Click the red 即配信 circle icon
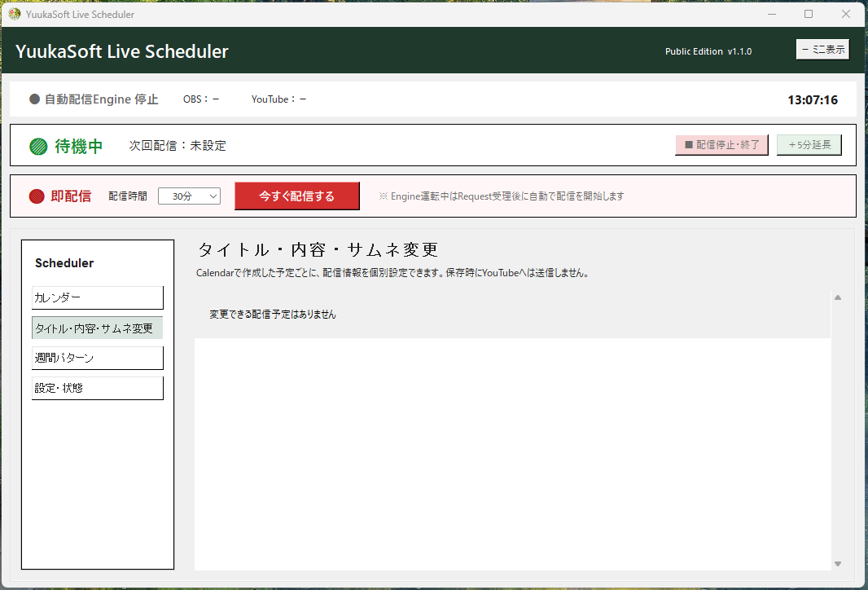 [37, 196]
